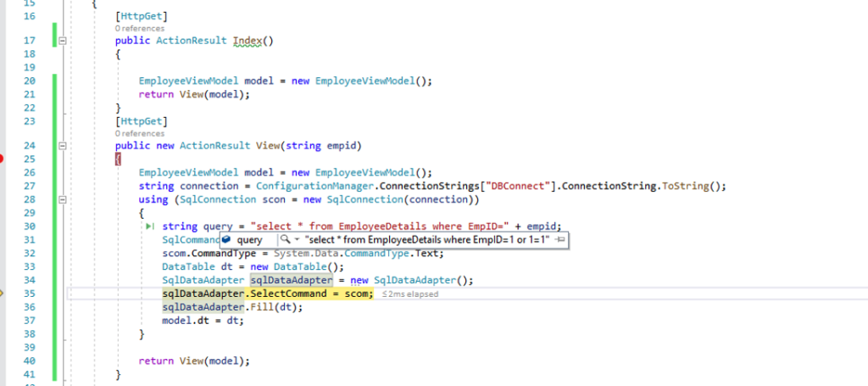The height and width of the screenshot is (386, 868).
Task: Open the visualizer dropdown arrow beside magnifier
Action: (296, 240)
